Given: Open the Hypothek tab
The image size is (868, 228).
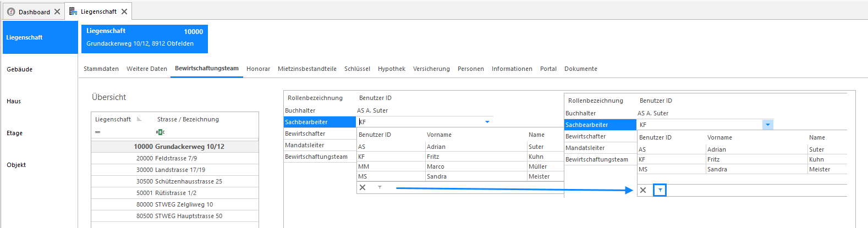Looking at the screenshot, I should 392,69.
